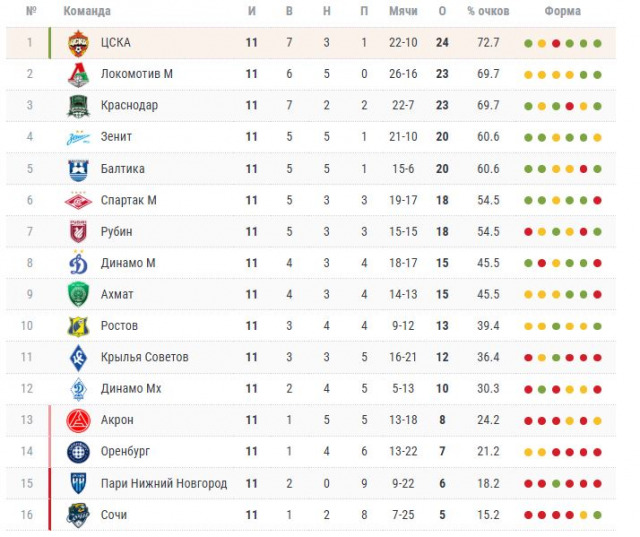Screen dimensions: 640x537
Task: Sort by the Мячи column header
Action: [403, 11]
